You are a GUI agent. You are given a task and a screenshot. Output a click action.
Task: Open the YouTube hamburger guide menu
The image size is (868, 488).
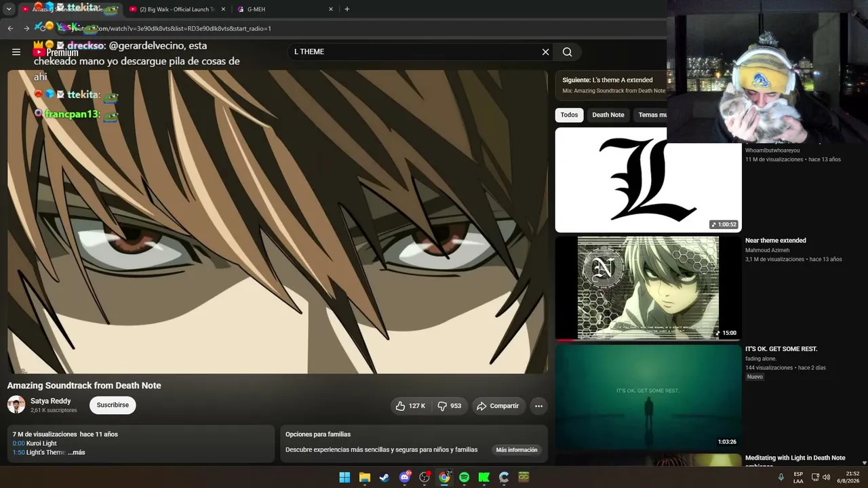16,52
